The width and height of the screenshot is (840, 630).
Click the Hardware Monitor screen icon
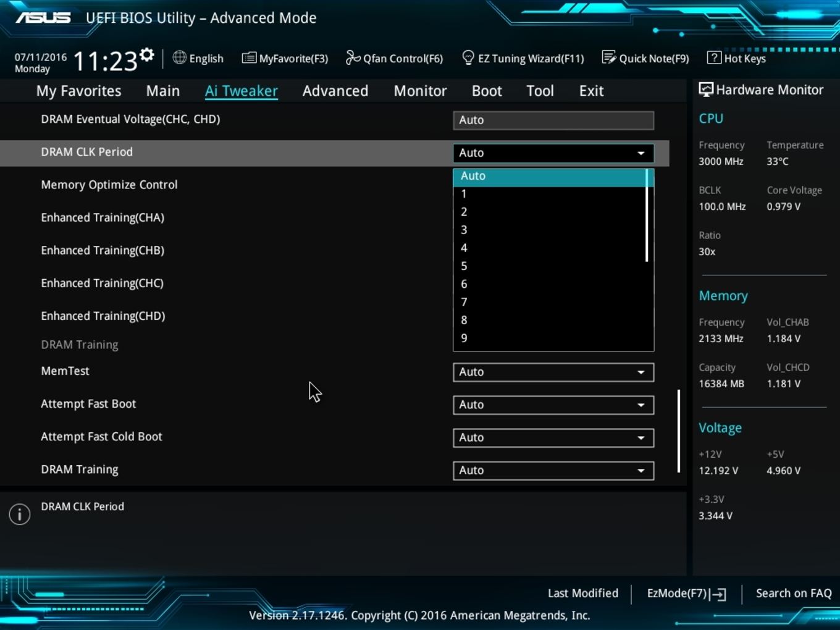tap(705, 90)
